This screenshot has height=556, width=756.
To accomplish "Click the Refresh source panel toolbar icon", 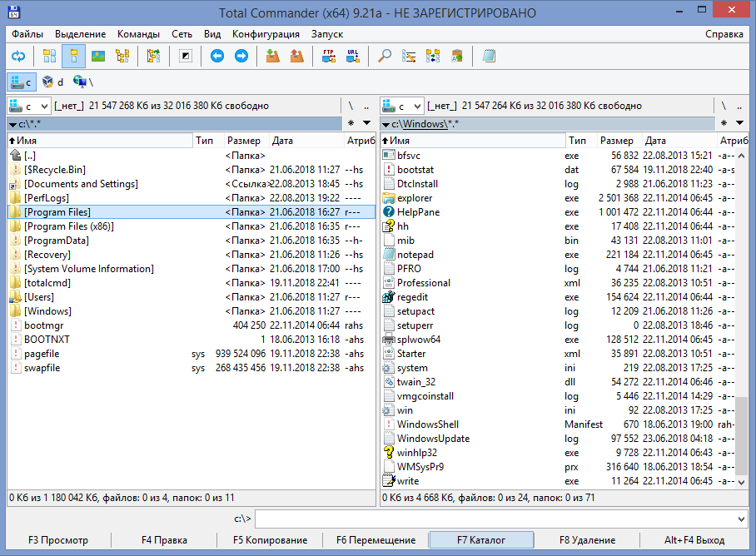I will (x=18, y=57).
